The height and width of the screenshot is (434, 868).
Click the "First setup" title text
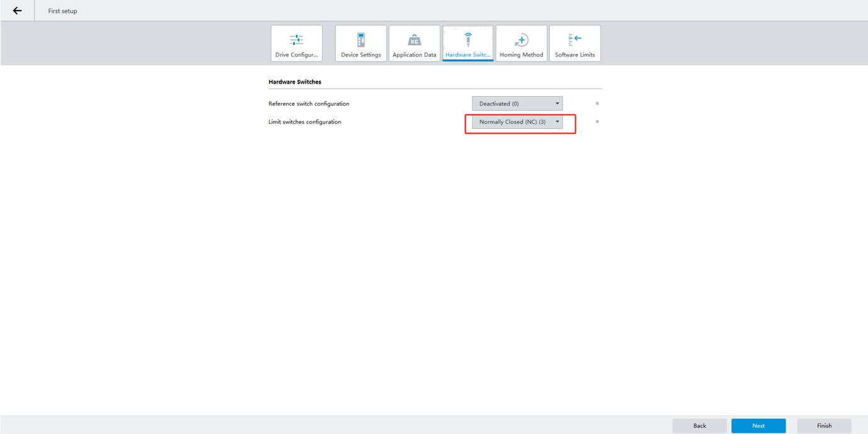(x=63, y=11)
